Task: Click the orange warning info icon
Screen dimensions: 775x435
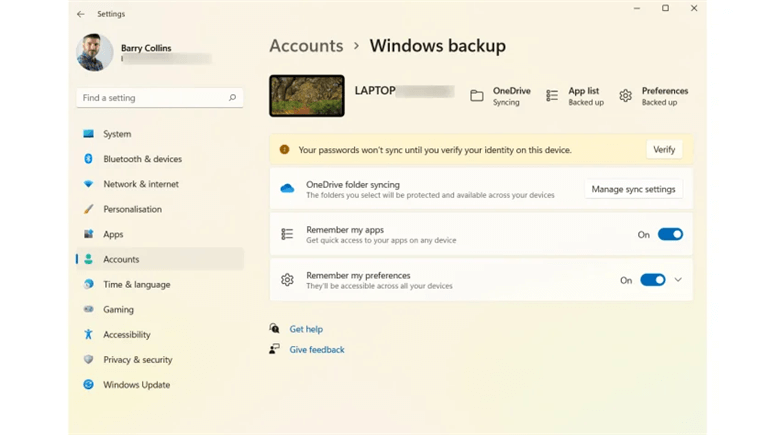Action: pyautogui.click(x=284, y=149)
